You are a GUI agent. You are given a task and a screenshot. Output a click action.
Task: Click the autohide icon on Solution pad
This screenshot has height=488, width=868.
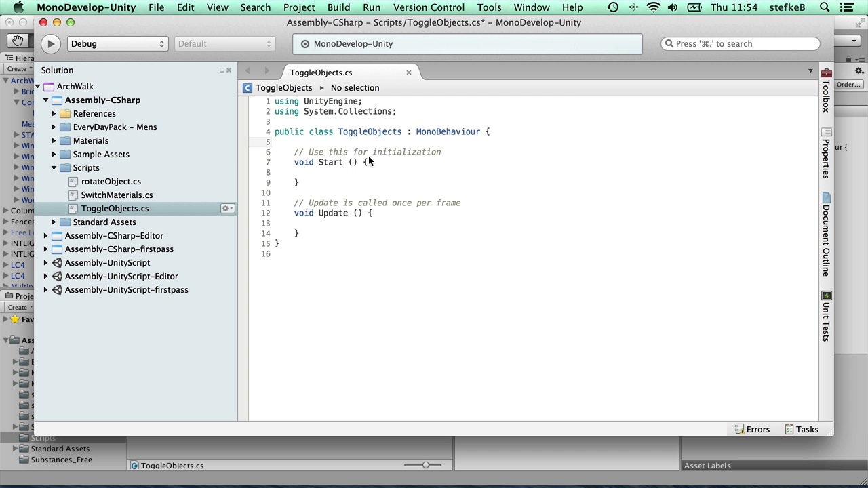[222, 70]
